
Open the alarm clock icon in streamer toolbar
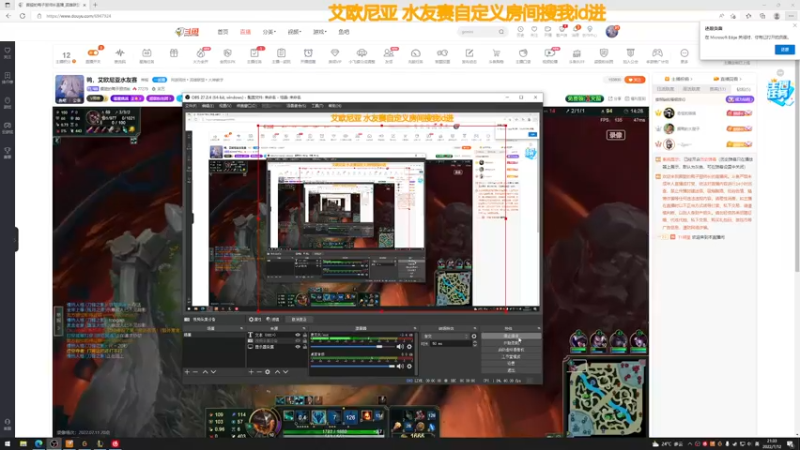(308, 53)
